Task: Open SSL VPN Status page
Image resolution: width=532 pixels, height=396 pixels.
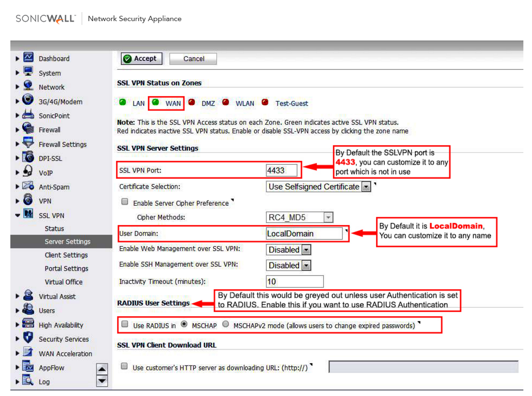Action: coord(54,229)
